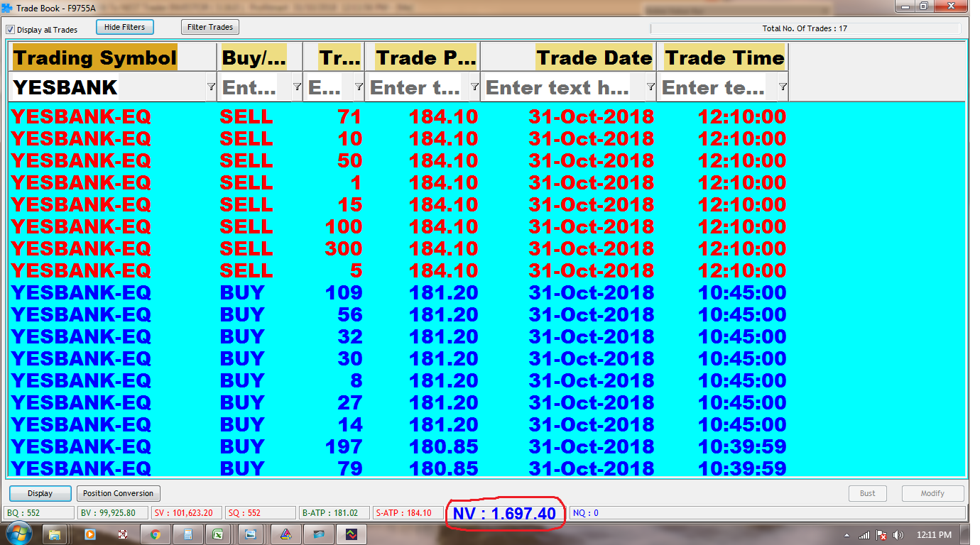This screenshot has height=545, width=980.
Task: Open Google Chrome from the taskbar
Action: pos(156,534)
